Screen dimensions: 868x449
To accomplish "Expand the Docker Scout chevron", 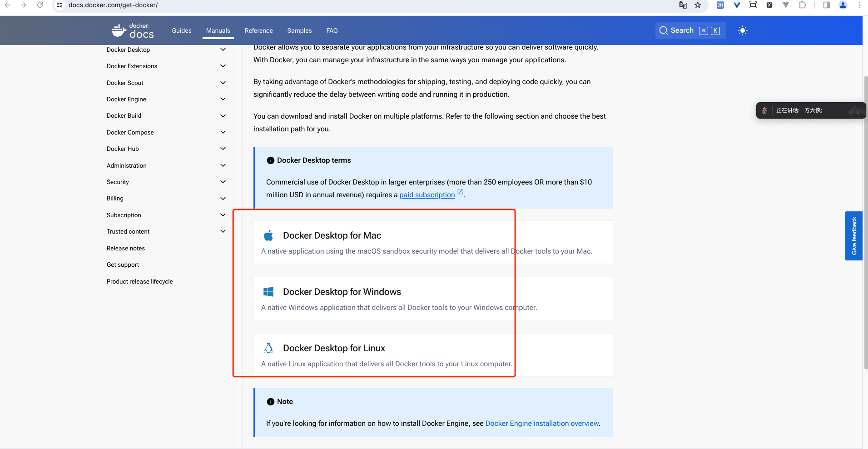I will point(223,83).
